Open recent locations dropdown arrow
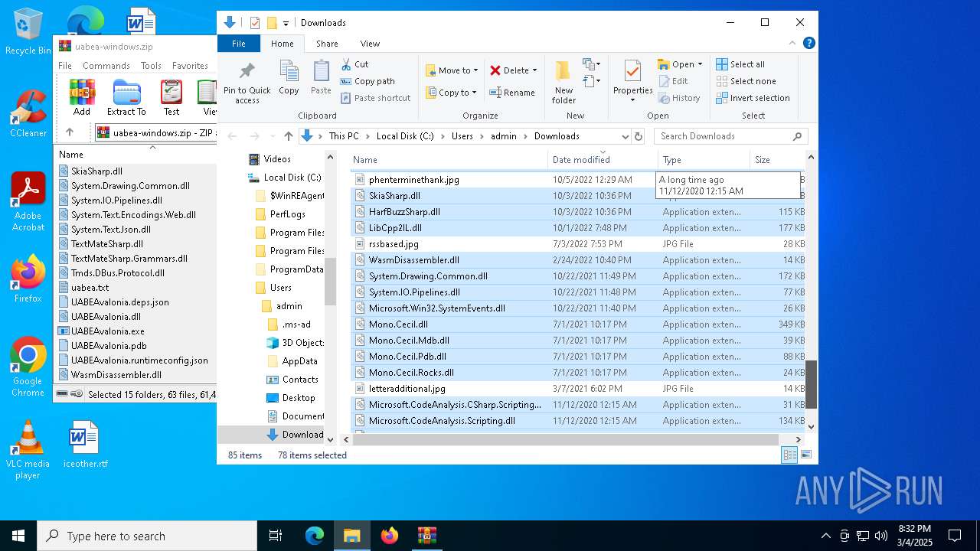The width and height of the screenshot is (980, 551). tap(273, 136)
